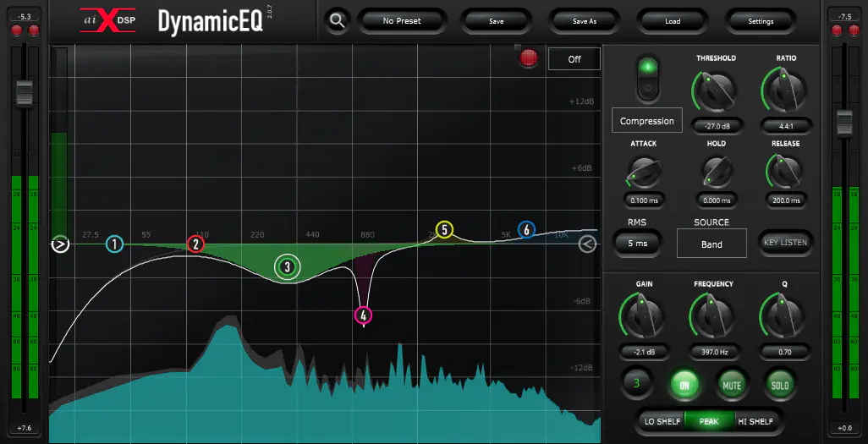Open the Band source selector
The width and height of the screenshot is (868, 444).
711,244
